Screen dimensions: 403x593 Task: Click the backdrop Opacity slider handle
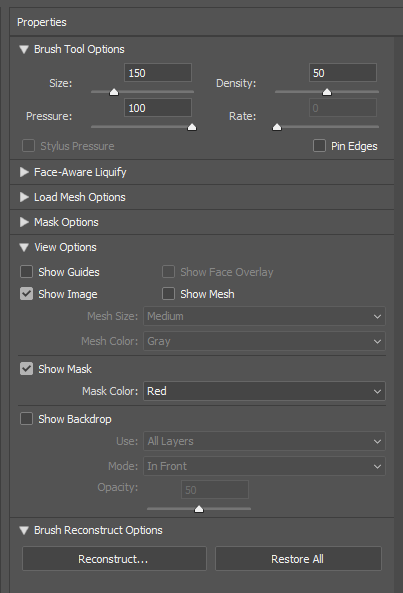coord(199,509)
